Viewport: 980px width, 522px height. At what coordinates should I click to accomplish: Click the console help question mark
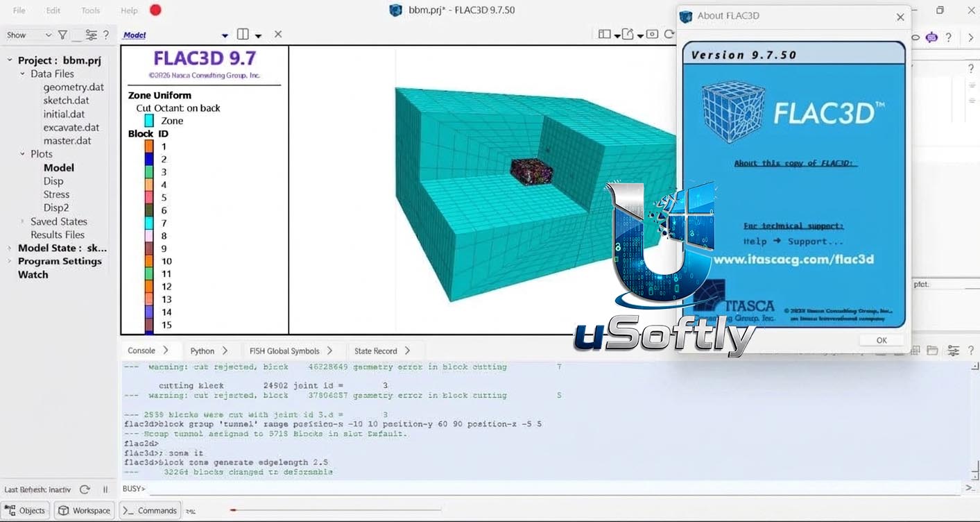(970, 351)
